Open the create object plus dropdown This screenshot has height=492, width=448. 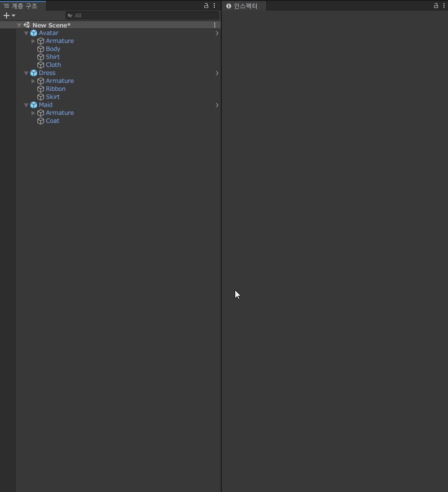(9, 15)
